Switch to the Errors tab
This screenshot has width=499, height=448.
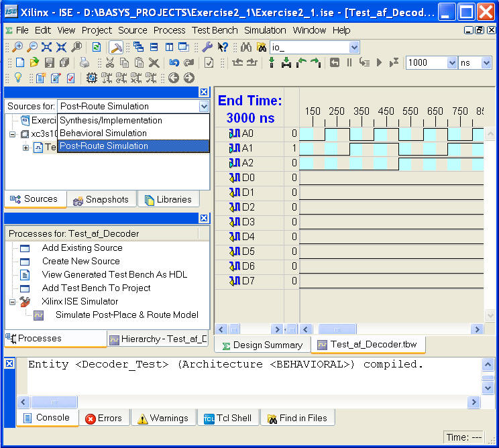(x=104, y=418)
